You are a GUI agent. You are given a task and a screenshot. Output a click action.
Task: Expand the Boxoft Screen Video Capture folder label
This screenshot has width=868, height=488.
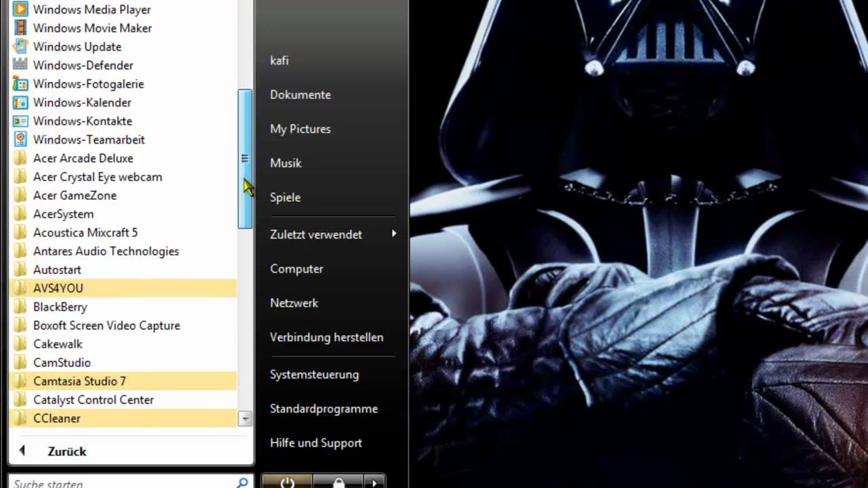[106, 325]
